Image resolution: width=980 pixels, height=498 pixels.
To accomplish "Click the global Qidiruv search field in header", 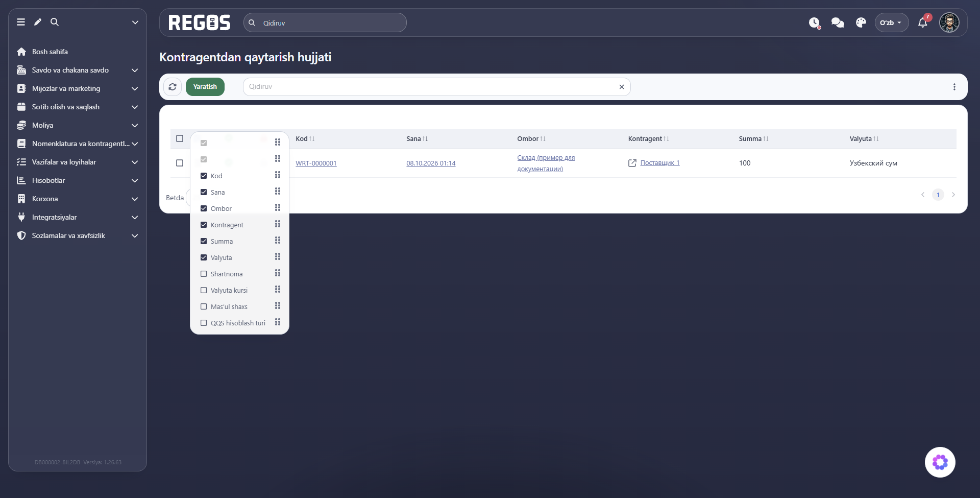I will click(x=325, y=22).
